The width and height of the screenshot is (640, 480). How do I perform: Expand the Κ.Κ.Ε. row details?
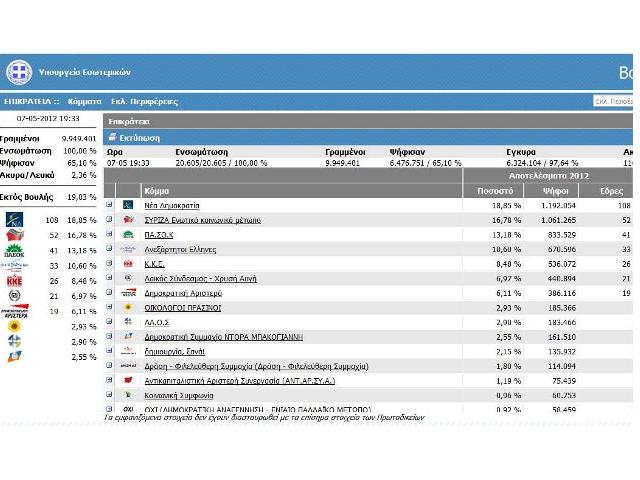(110, 263)
